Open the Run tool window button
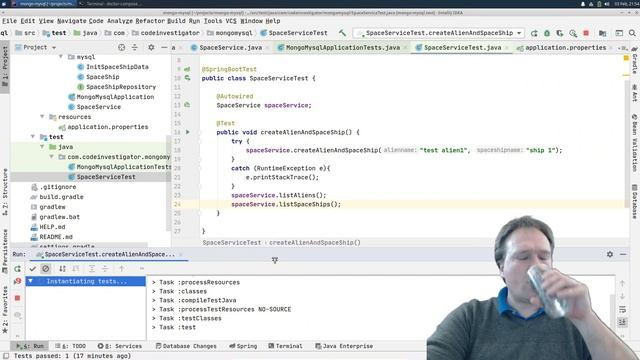Screen dimensions: 640x360 click(x=30, y=346)
